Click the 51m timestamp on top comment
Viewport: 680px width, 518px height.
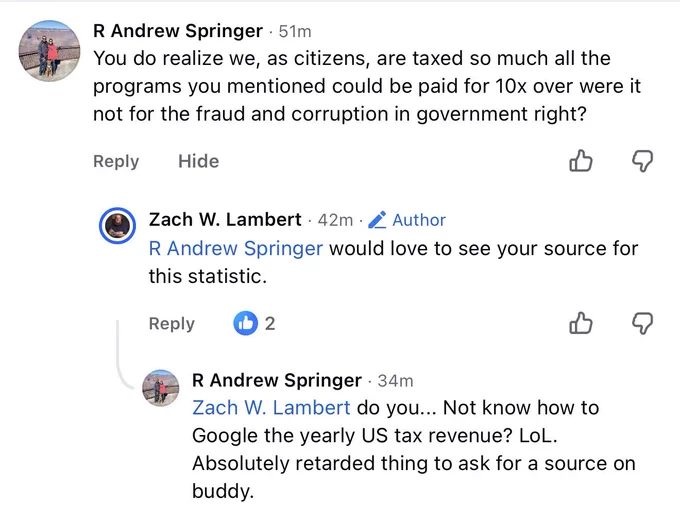click(295, 31)
